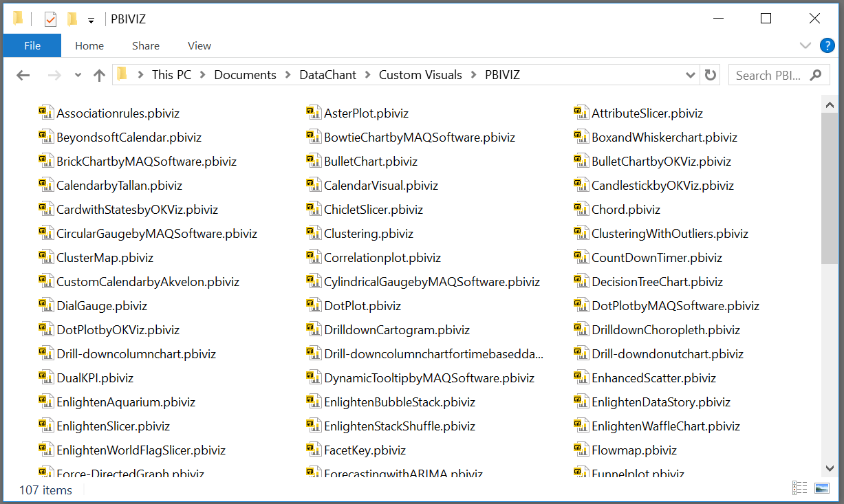Go back with the Back arrow
The image size is (844, 504).
click(23, 75)
